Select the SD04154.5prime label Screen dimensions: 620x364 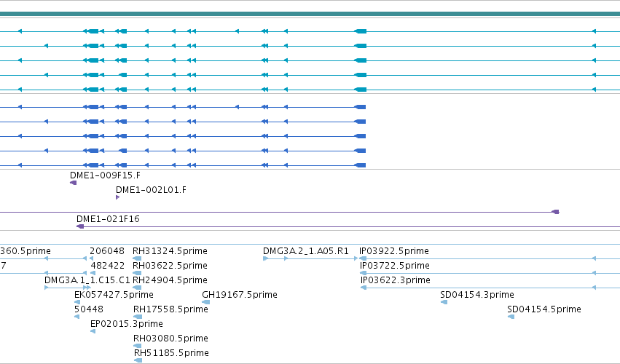coord(544,309)
